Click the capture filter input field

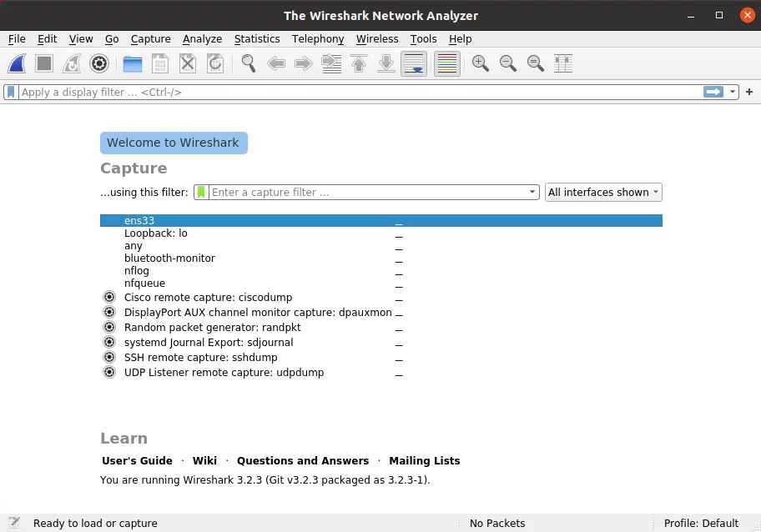click(368, 193)
